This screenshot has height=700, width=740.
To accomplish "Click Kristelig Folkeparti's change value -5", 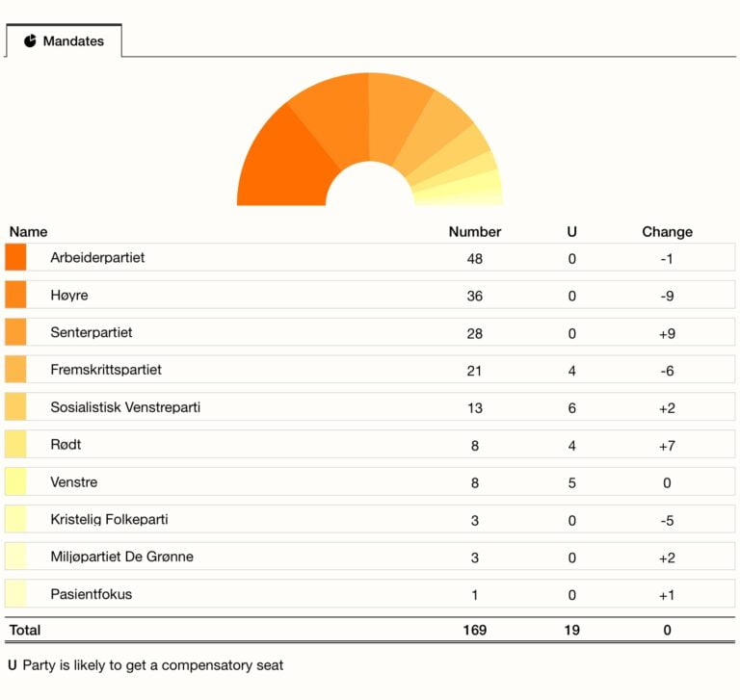I will [x=667, y=520].
